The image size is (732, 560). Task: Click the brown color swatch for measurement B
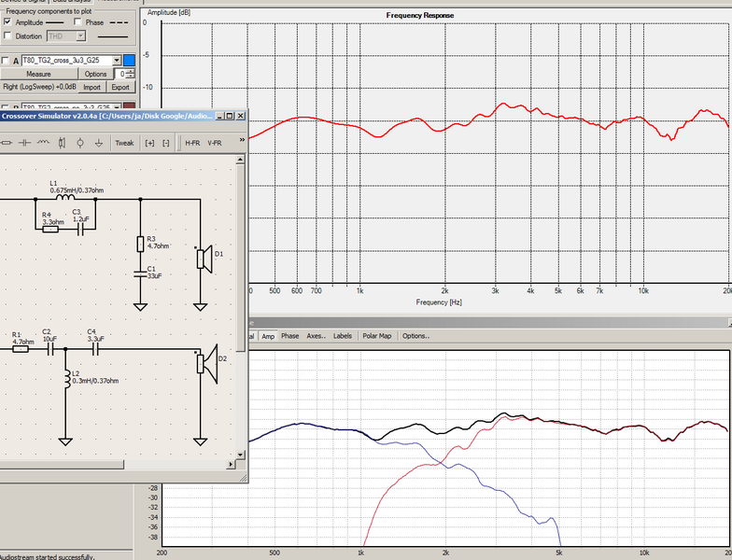129,106
